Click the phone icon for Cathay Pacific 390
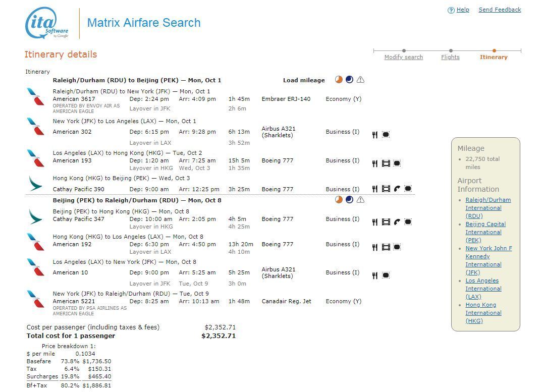The width and height of the screenshot is (542, 392). coord(397,188)
